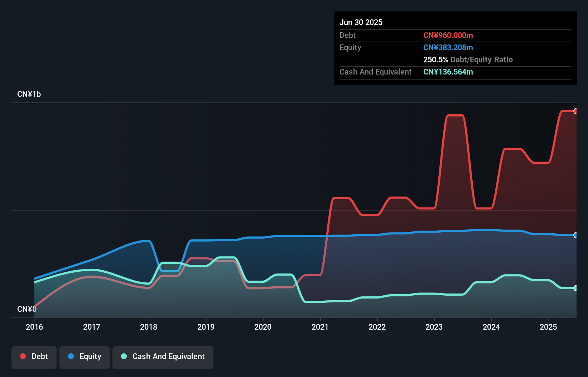Screen dimensions: 588x377
Task: Click the 2016 x-axis label
Action: (x=34, y=327)
